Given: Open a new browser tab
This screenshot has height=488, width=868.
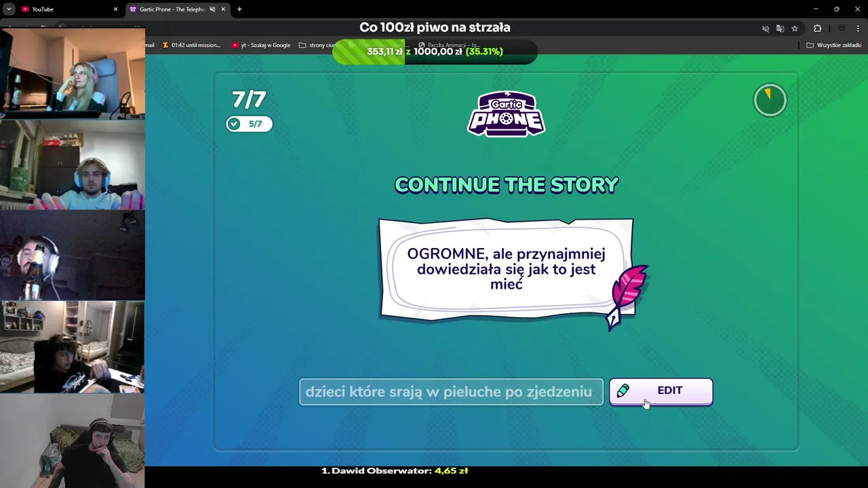Looking at the screenshot, I should (x=239, y=9).
